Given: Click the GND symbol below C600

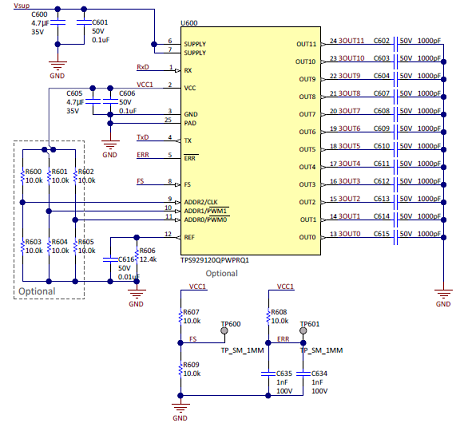Looking at the screenshot, I should (x=58, y=65).
